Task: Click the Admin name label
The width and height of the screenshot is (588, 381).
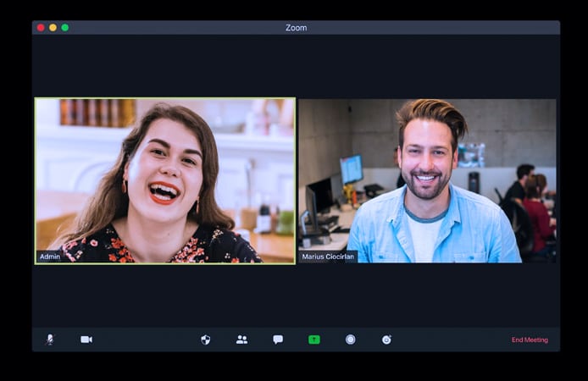Action: [50, 257]
